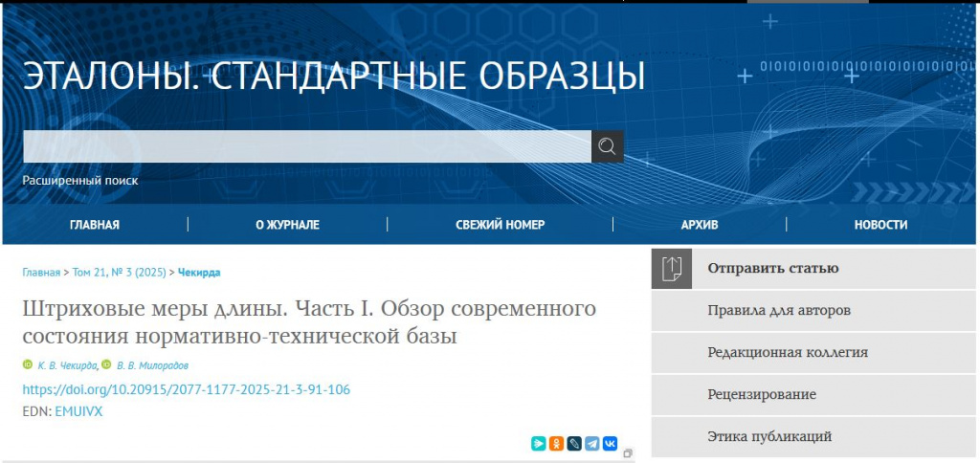Open the Новости menu item
This screenshot has width=980, height=463.
click(881, 225)
